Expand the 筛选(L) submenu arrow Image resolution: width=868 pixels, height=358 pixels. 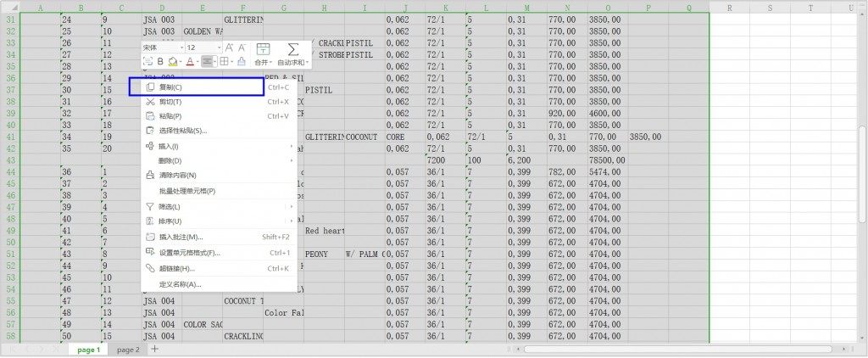pyautogui.click(x=292, y=207)
